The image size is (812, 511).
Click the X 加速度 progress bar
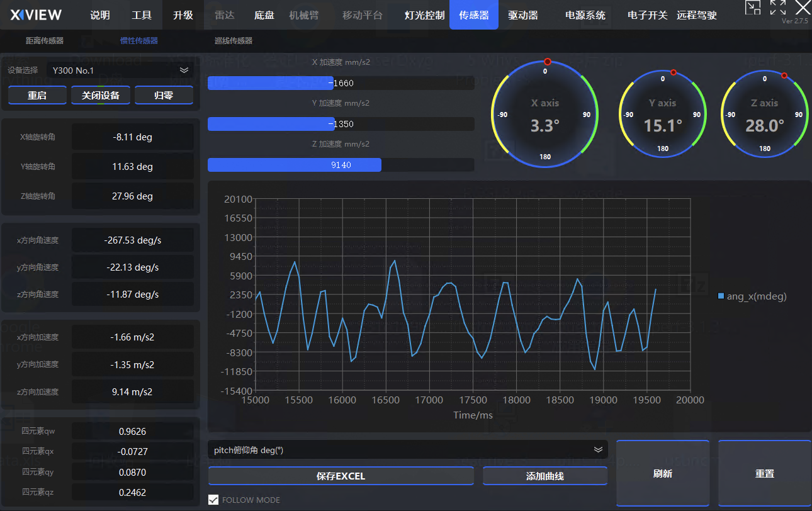click(x=341, y=83)
